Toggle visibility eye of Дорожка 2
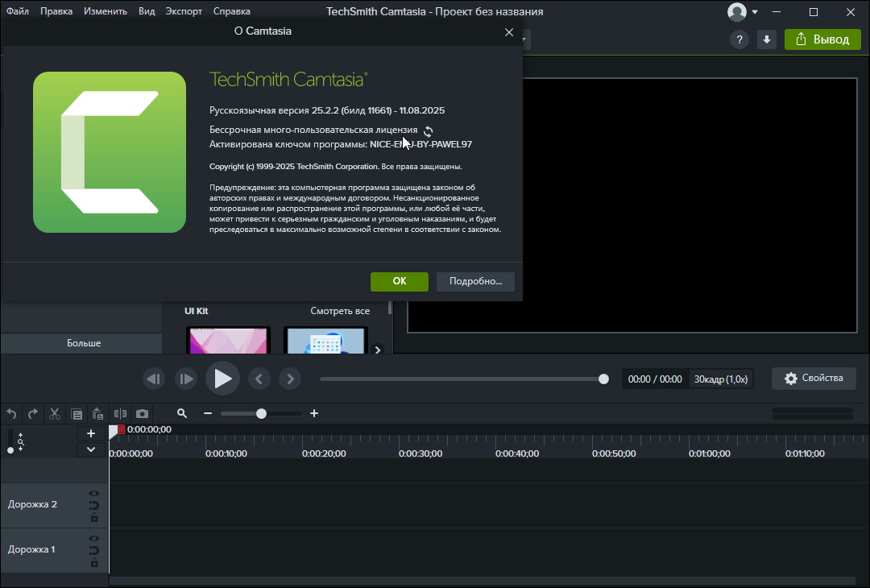Image resolution: width=870 pixels, height=588 pixels. point(93,493)
